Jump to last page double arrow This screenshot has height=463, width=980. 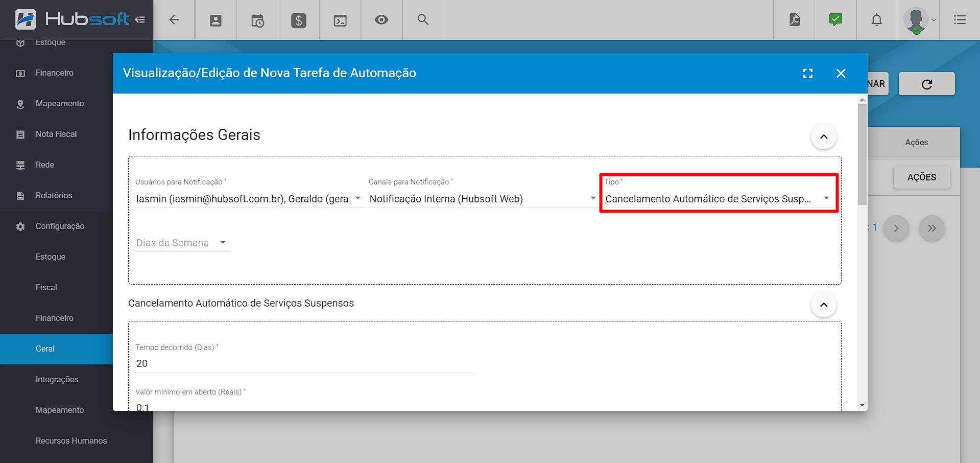click(x=932, y=228)
